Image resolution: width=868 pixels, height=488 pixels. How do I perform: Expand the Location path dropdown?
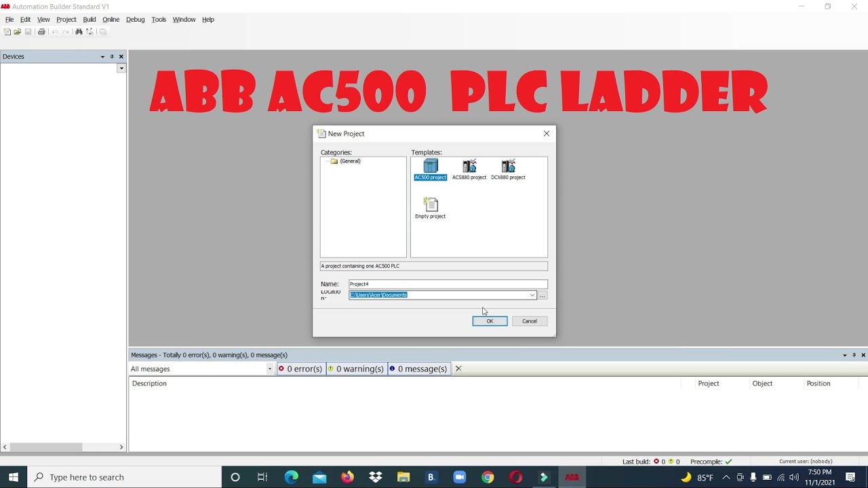click(x=532, y=295)
